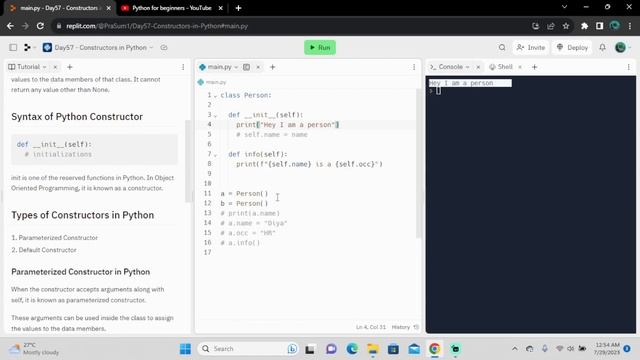640x360 pixels.
Task: Open the version control fork icon
Action: coord(27,47)
